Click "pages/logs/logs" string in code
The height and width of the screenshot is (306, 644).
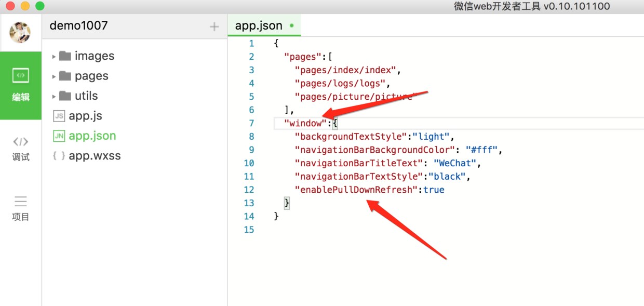click(340, 83)
